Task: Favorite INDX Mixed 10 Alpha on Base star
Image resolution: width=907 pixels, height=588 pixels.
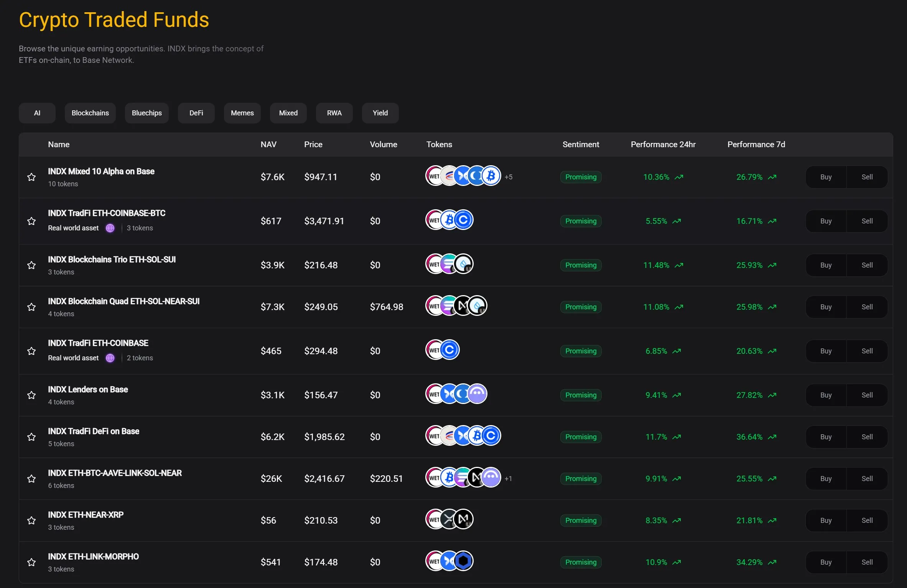Action: 31,177
